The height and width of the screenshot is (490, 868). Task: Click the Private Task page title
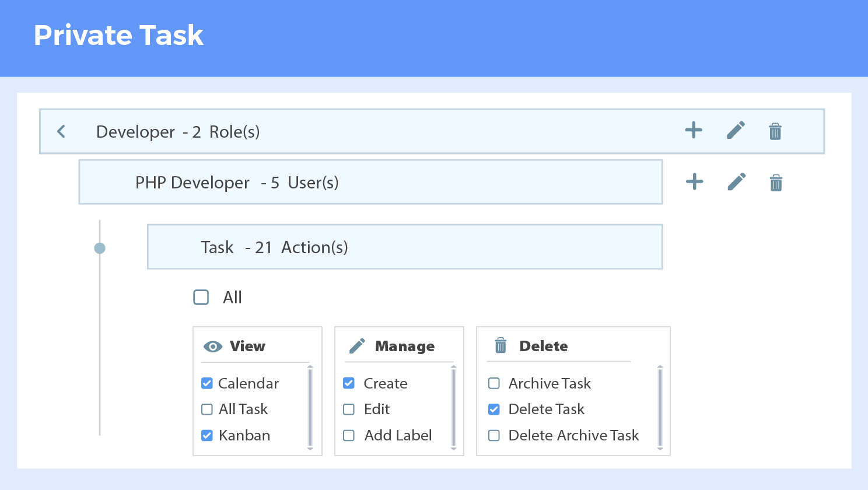[118, 36]
